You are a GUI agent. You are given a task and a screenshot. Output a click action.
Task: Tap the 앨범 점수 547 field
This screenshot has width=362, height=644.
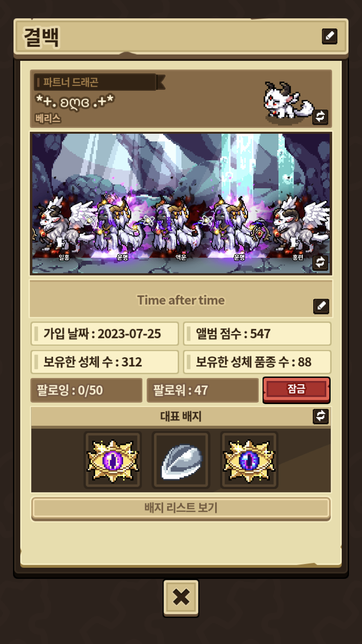coord(257,334)
